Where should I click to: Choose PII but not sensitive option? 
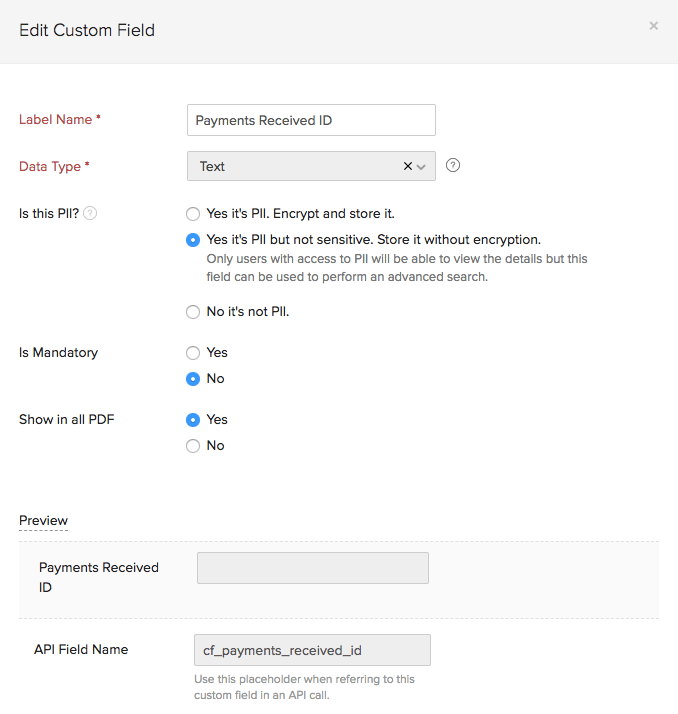click(193, 240)
